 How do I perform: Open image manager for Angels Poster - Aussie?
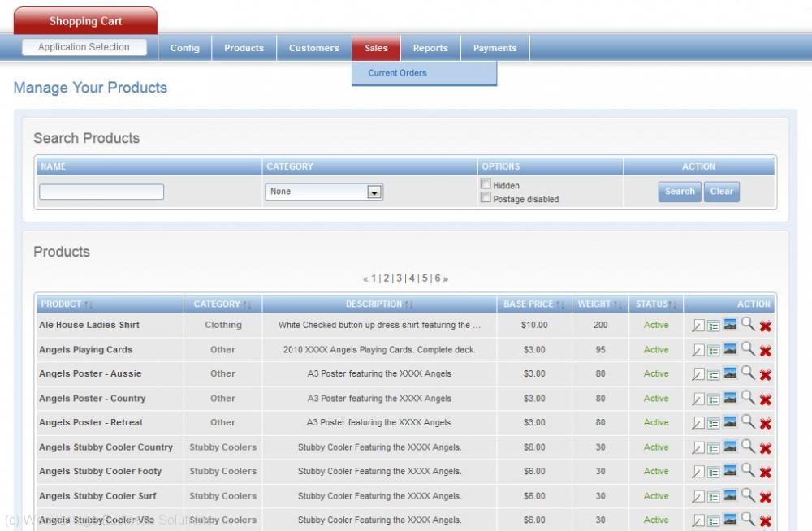(731, 373)
